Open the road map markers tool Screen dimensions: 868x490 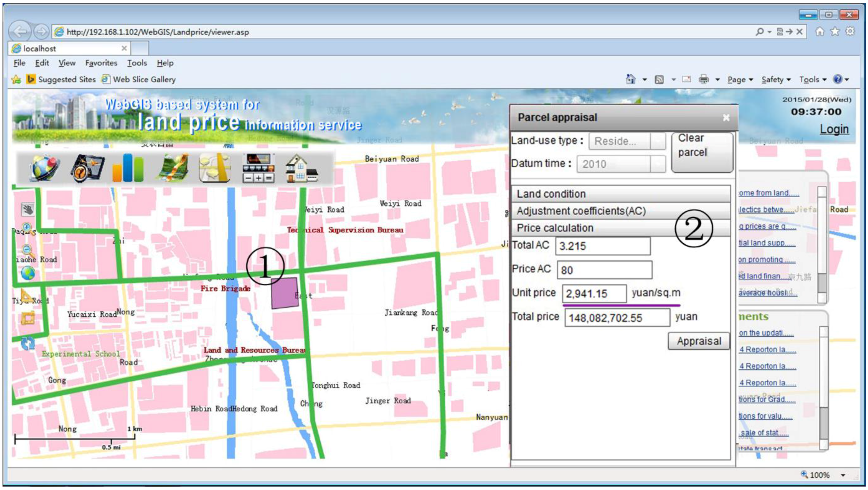(214, 168)
